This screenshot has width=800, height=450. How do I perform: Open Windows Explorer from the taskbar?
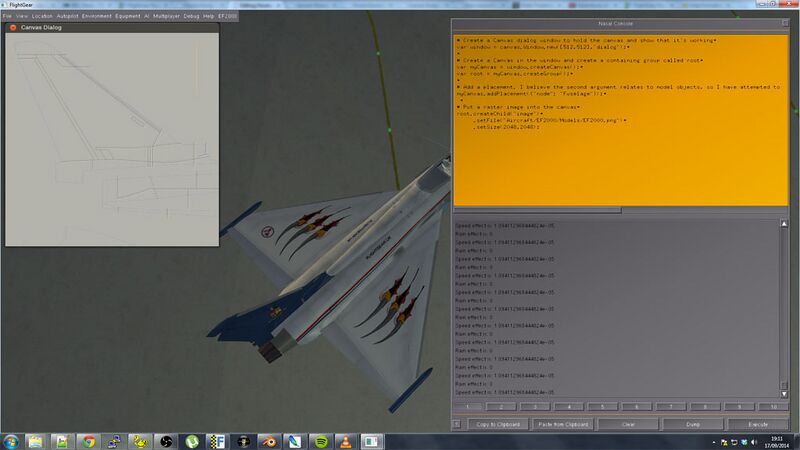(35, 441)
